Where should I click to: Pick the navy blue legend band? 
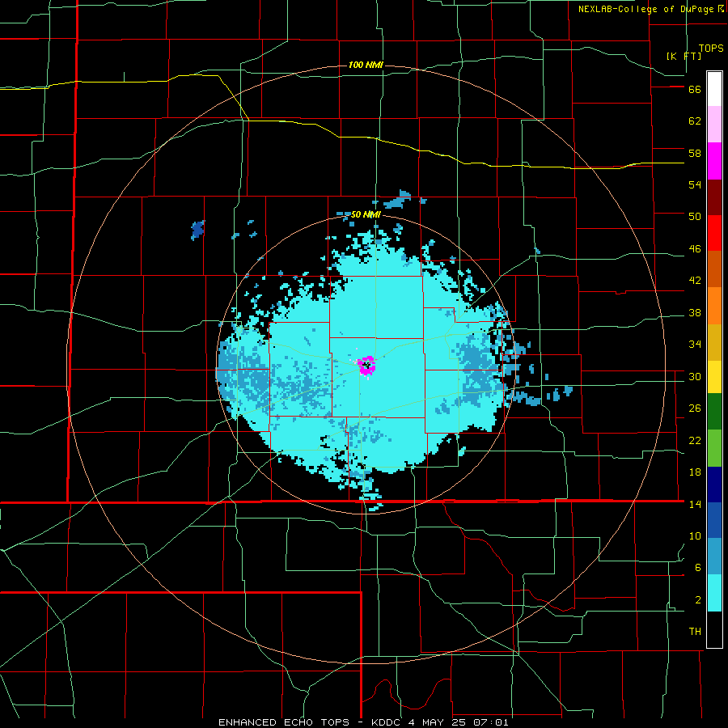[714, 485]
